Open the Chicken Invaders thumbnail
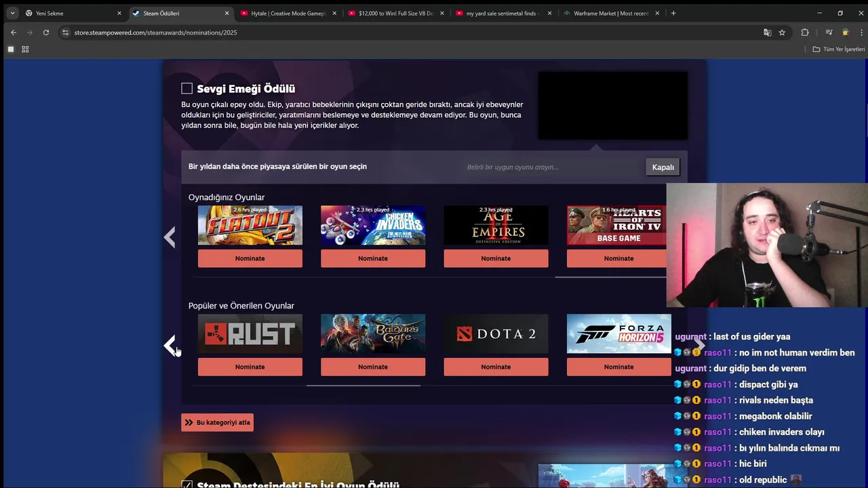Screen dimensions: 868x488 (373, 225)
